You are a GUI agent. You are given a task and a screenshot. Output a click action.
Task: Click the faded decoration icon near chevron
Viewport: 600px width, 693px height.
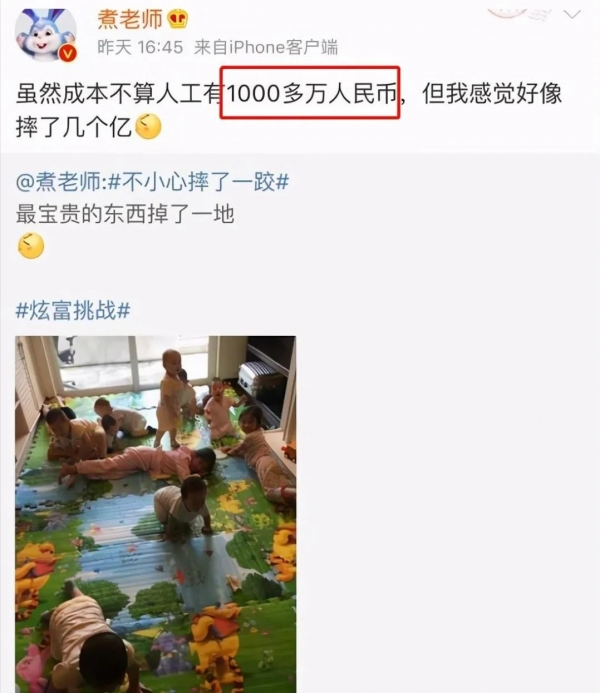coord(519,14)
